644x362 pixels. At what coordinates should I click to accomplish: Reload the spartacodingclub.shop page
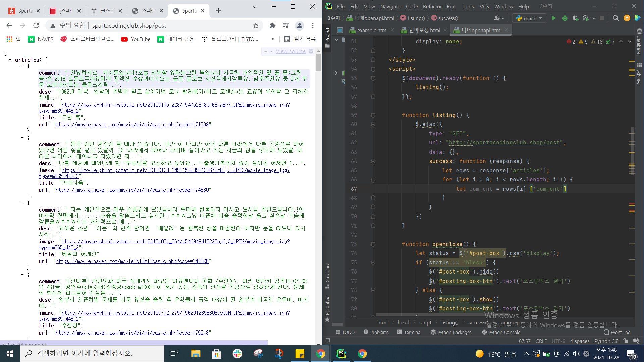pyautogui.click(x=36, y=26)
